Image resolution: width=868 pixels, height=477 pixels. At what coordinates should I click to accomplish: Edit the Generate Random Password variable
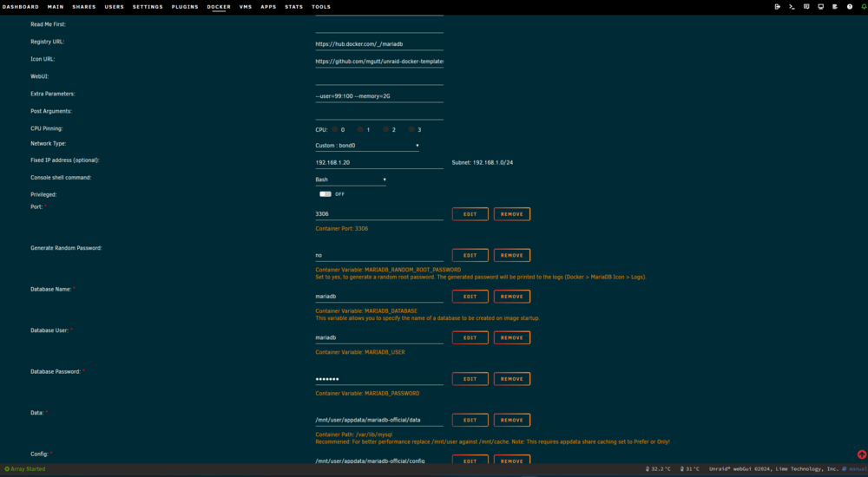(x=470, y=255)
